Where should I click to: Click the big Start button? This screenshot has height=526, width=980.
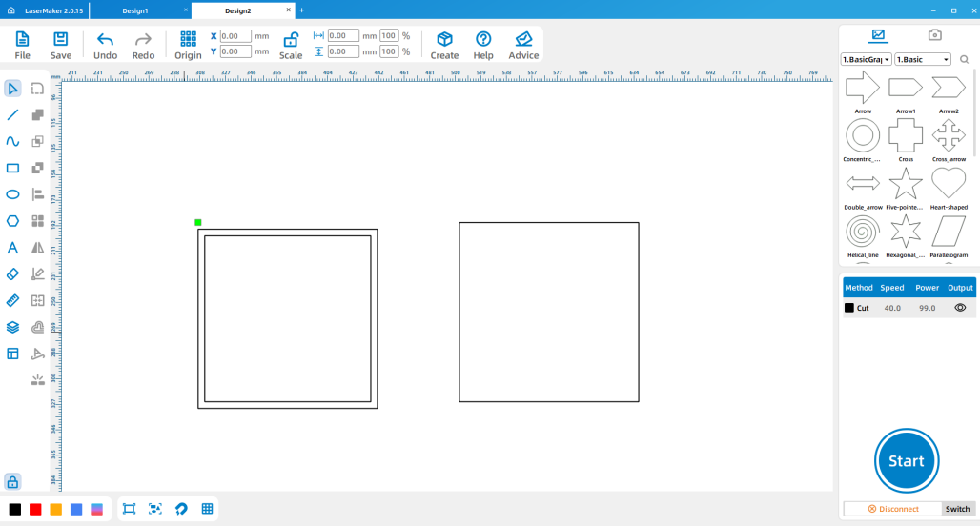[x=907, y=460]
